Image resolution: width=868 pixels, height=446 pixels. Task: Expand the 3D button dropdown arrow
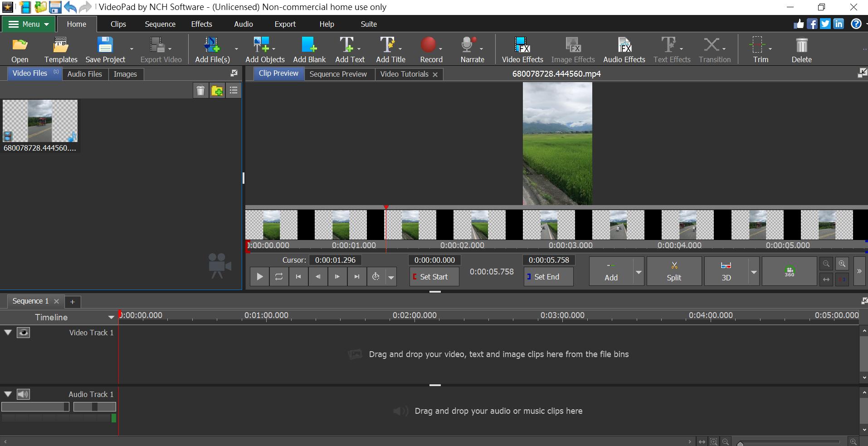point(754,272)
